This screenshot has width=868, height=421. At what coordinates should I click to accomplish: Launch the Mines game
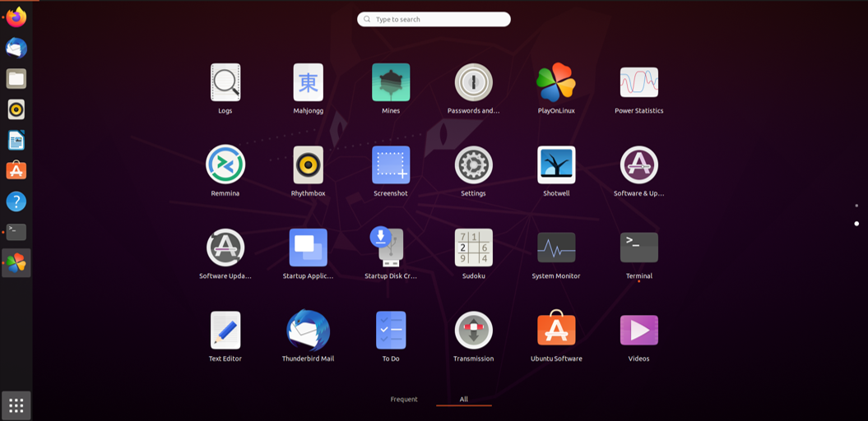click(x=391, y=83)
